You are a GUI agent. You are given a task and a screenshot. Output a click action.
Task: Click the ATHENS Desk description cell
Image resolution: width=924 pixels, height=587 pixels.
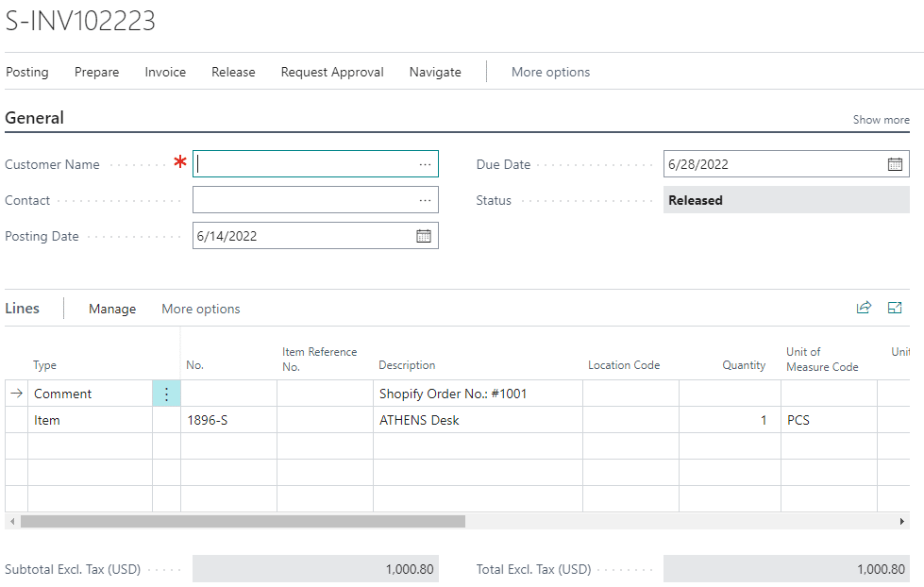[478, 420]
